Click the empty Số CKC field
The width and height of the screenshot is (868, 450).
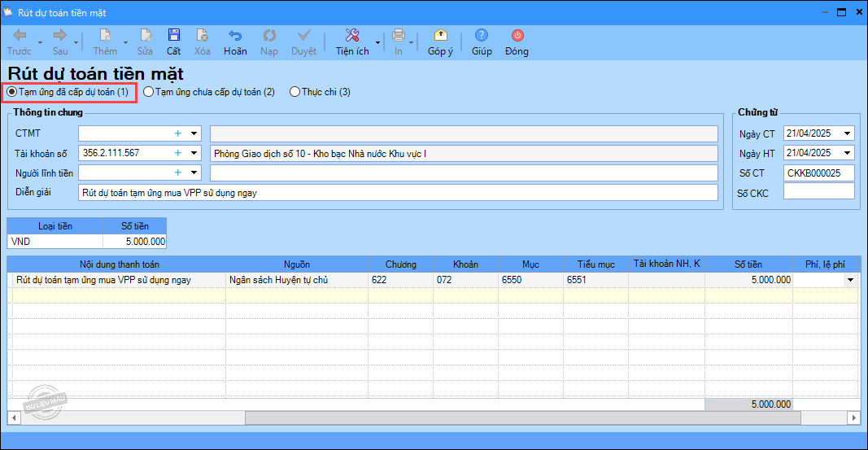(x=818, y=191)
